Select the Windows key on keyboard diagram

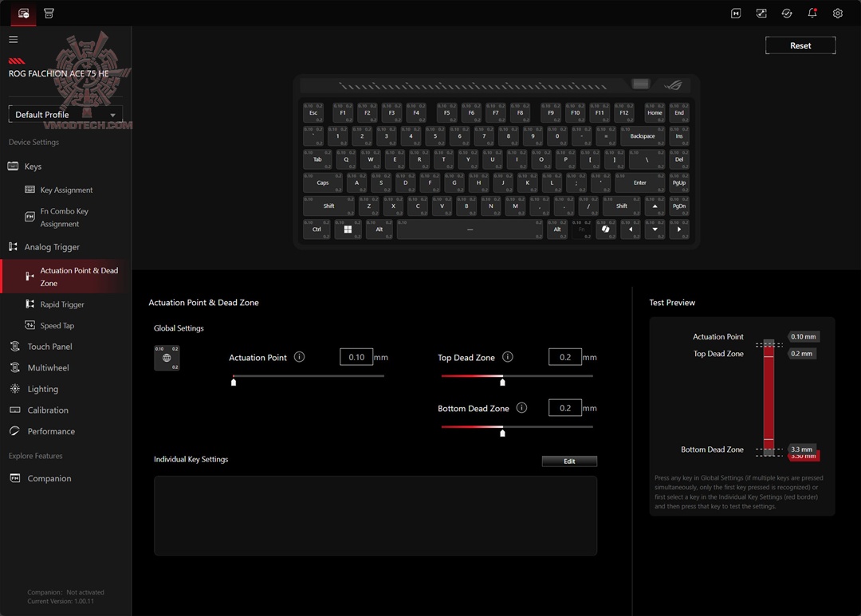[x=348, y=229]
